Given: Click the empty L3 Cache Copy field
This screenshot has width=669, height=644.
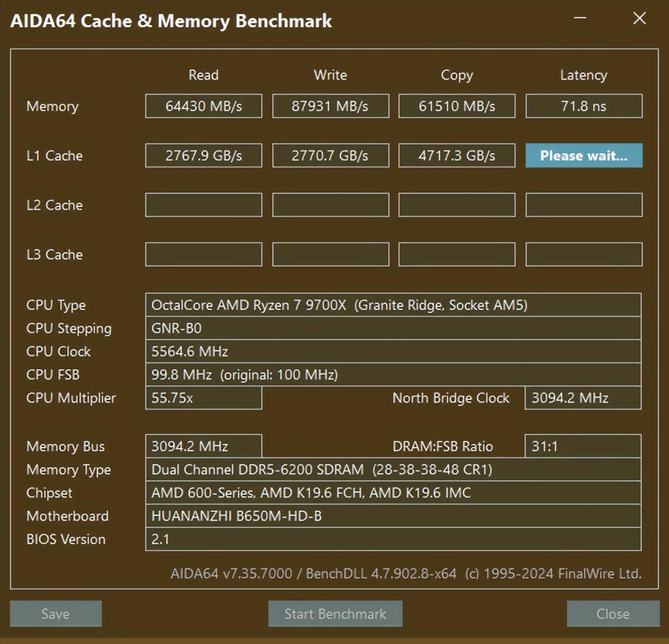Looking at the screenshot, I should (x=457, y=255).
